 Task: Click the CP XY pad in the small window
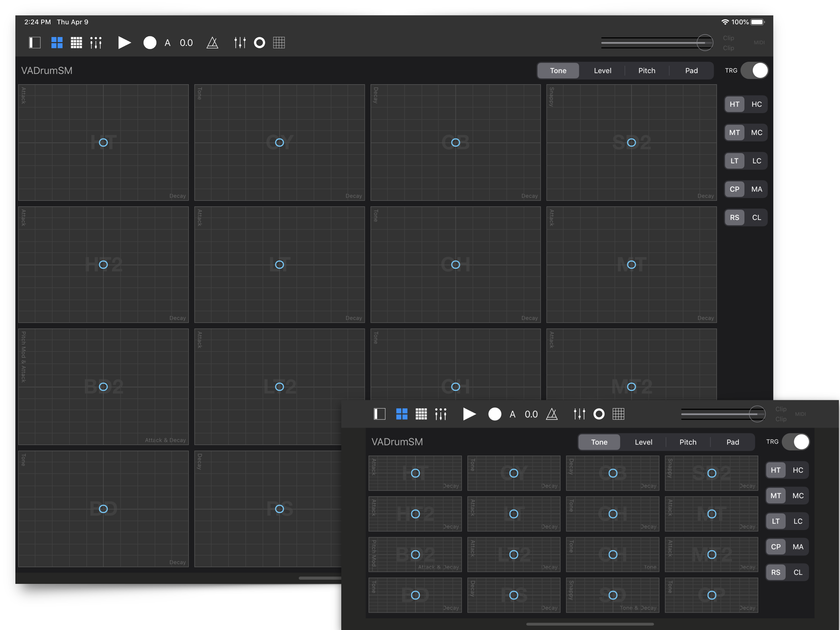point(712,595)
